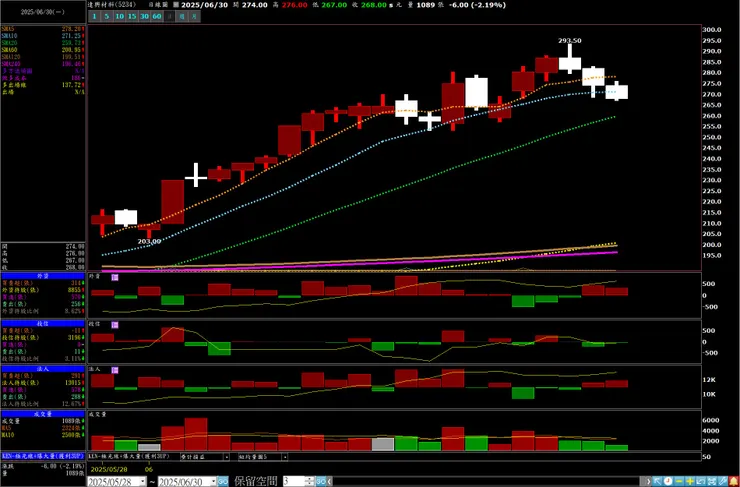Select the daily chart timeframe button
This screenshot has width=740, height=487.
point(169,17)
